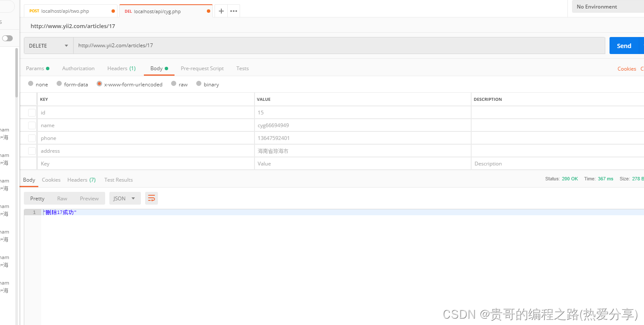Select the form-data body type radio

click(59, 84)
